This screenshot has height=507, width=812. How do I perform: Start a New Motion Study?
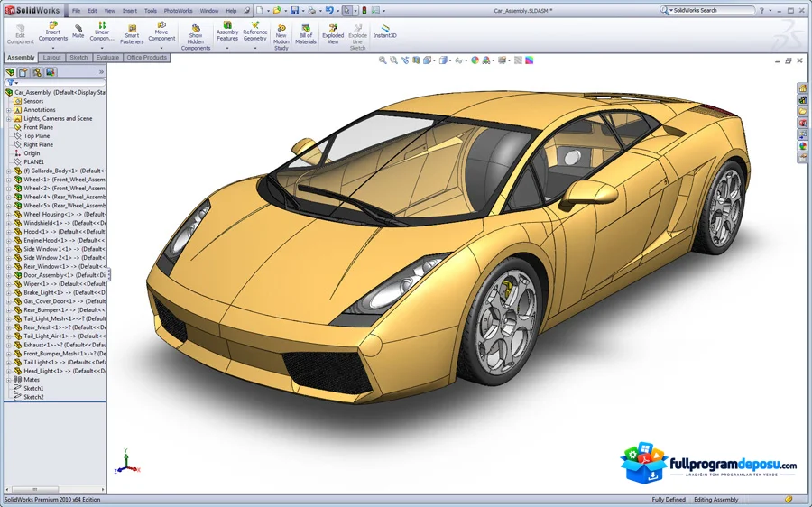(x=281, y=37)
